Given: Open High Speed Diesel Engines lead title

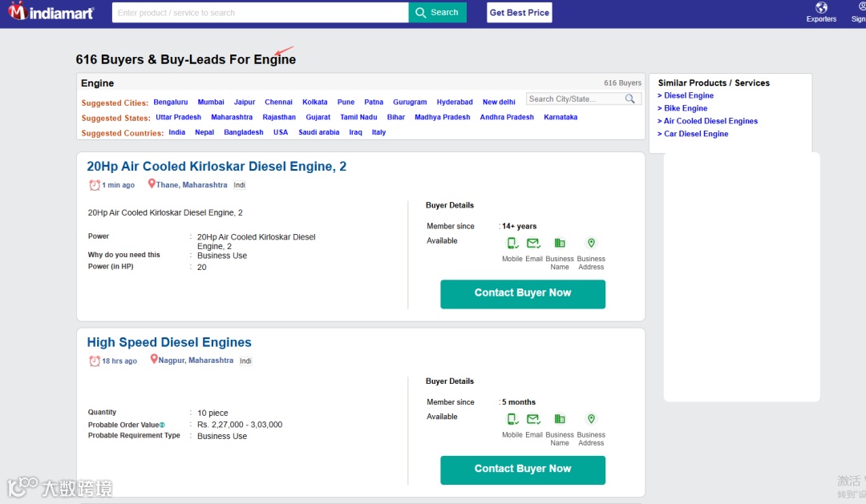Looking at the screenshot, I should (x=169, y=342).
